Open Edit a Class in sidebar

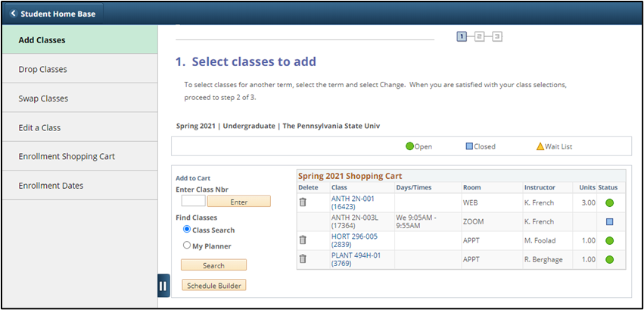point(79,127)
